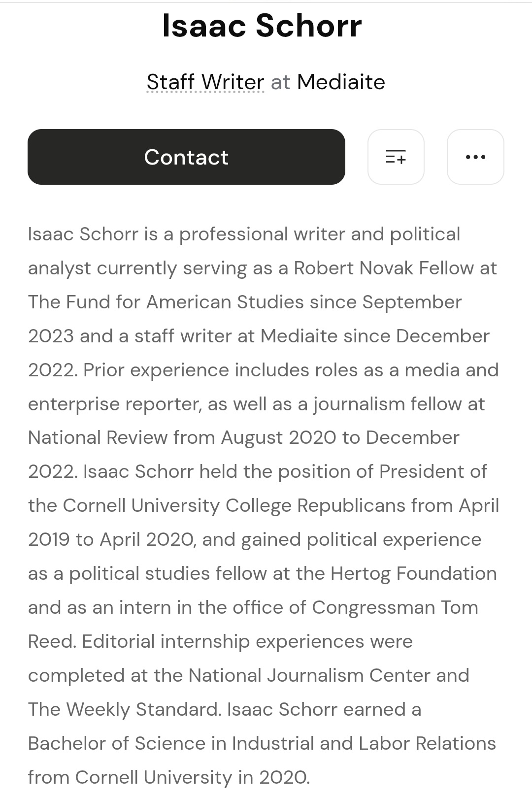The image size is (532, 798).
Task: Click the Staff Writer underlined link
Action: coord(205,82)
